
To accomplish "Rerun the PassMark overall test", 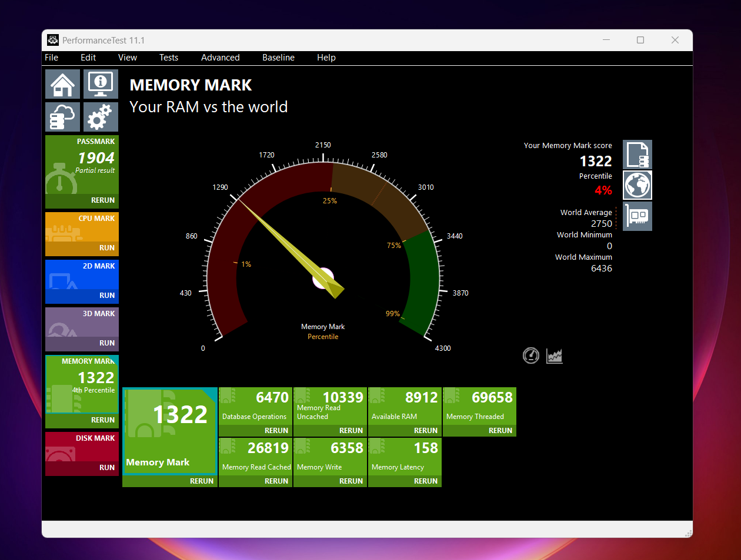I will 102,200.
